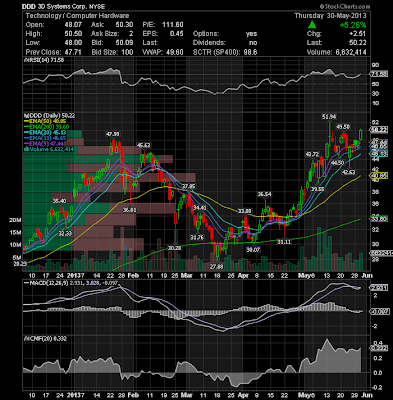The image size is (393, 400).
Task: Click the VWAP value 49.60
Action: 174,52
